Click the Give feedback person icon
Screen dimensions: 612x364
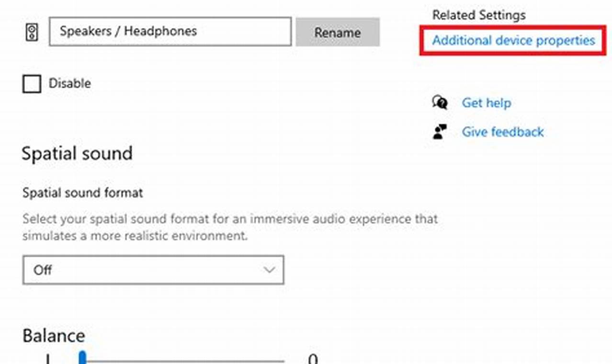tap(439, 131)
